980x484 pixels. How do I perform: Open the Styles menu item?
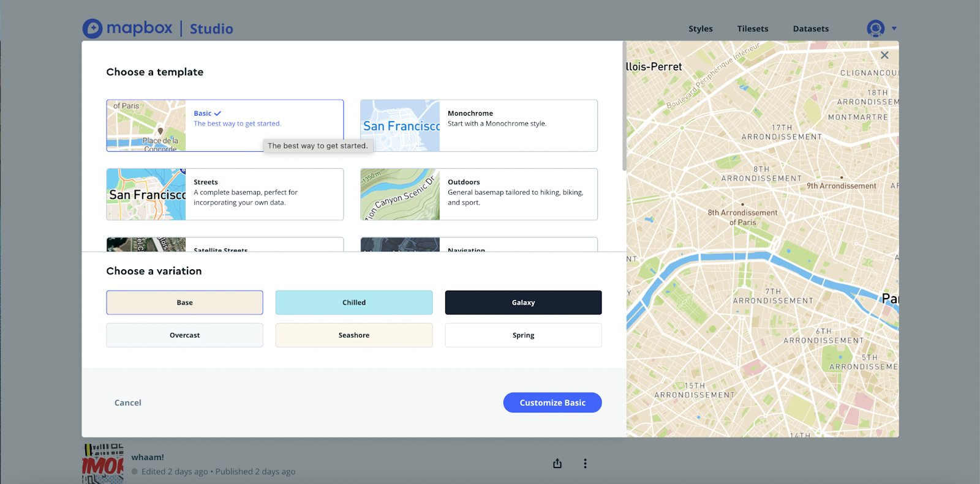[x=701, y=29]
